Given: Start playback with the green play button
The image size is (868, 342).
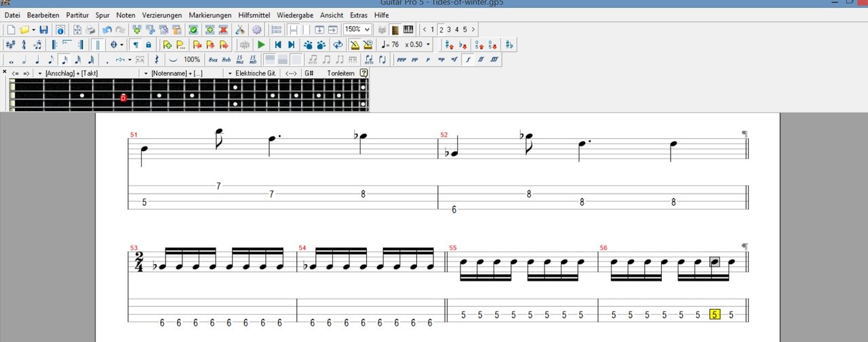Looking at the screenshot, I should [261, 45].
